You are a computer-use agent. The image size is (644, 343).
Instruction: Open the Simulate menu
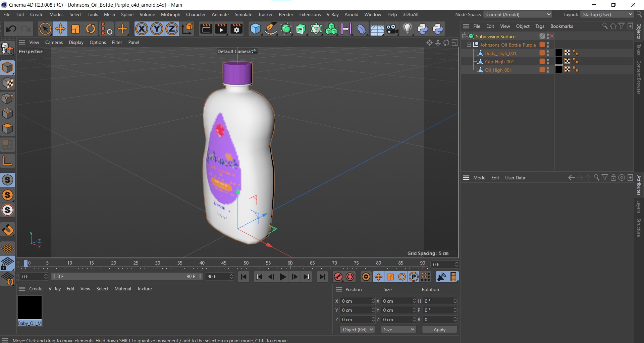(243, 14)
